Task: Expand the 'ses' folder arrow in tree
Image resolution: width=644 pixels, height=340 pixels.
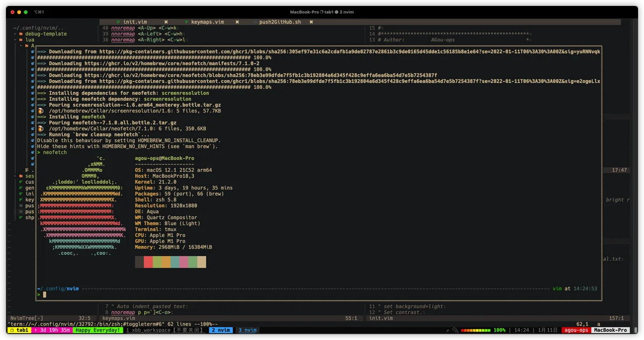Action: coord(16,176)
